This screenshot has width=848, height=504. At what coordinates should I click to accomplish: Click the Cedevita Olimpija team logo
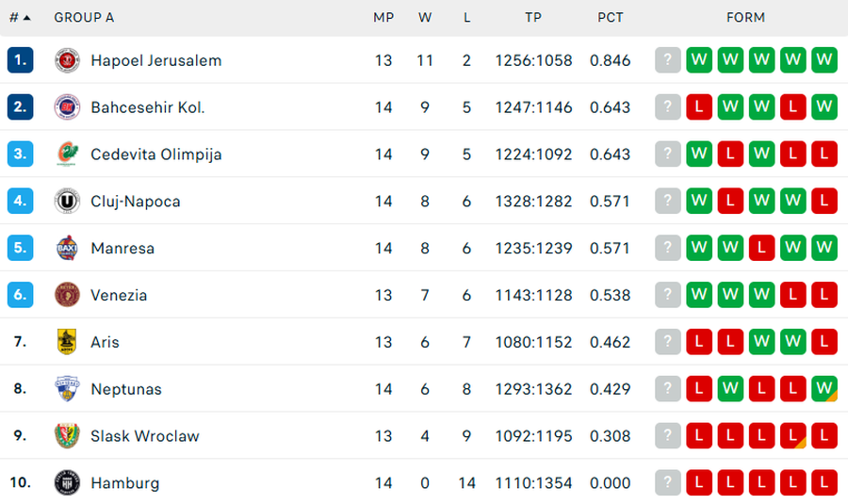click(67, 154)
